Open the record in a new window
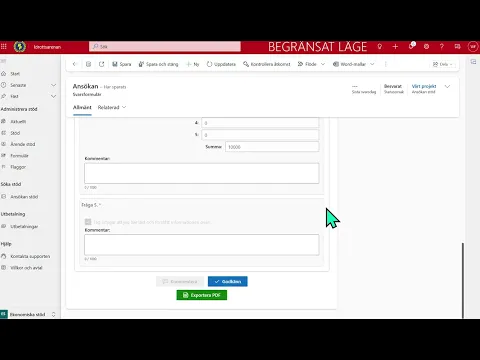 (102, 64)
